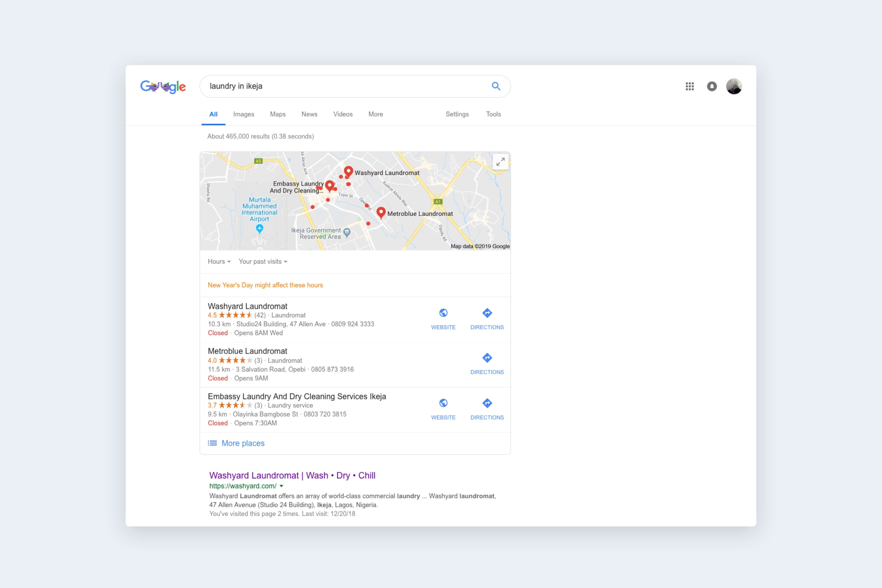This screenshot has width=882, height=588.
Task: Click New Year's Day hours notice
Action: coord(265,285)
